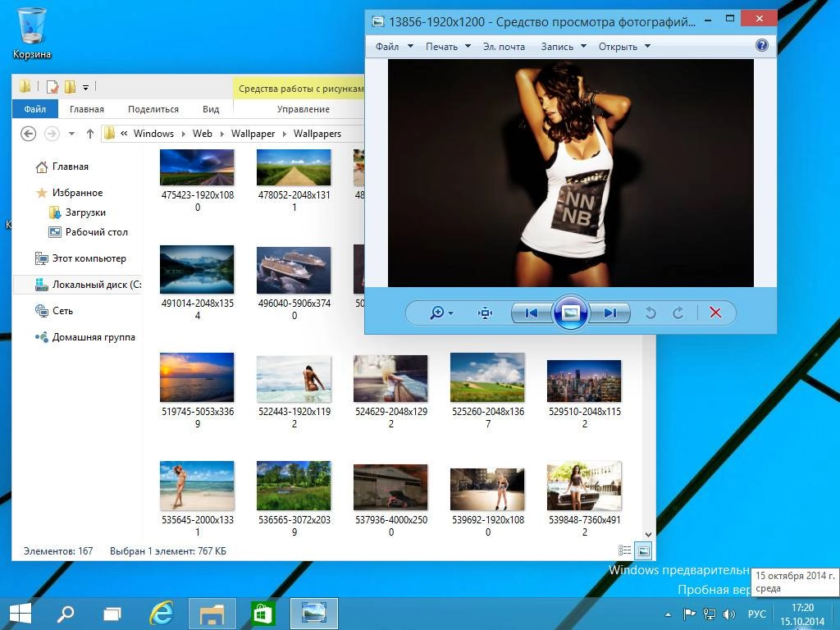Switch to the Вид ribbon tab
This screenshot has height=630, width=840.
click(x=211, y=109)
